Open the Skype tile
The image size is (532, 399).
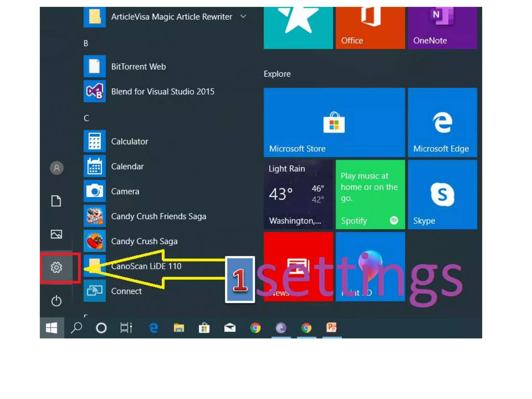442,195
